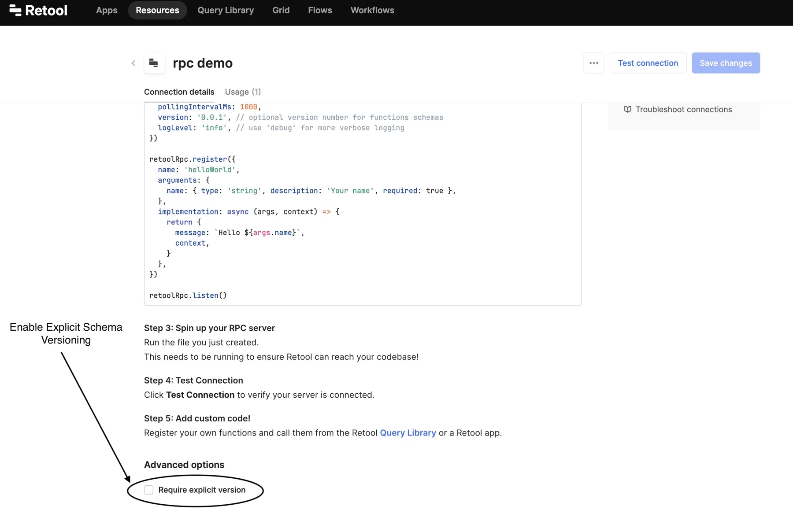Open the Apps section

click(107, 10)
